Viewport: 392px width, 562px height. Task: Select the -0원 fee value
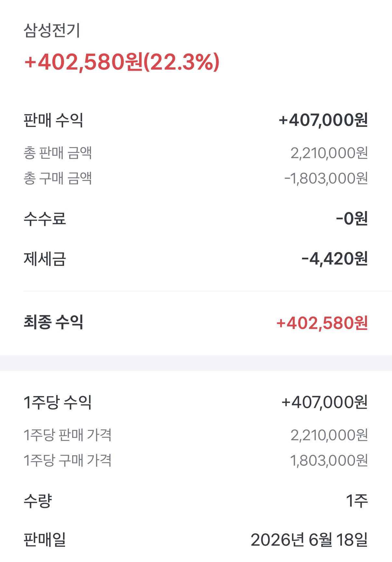[x=352, y=218]
